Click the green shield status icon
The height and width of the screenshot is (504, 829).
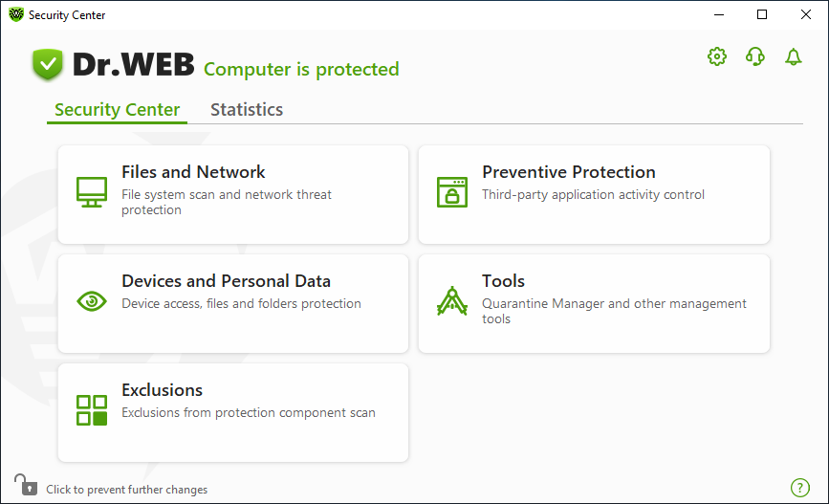(48, 64)
